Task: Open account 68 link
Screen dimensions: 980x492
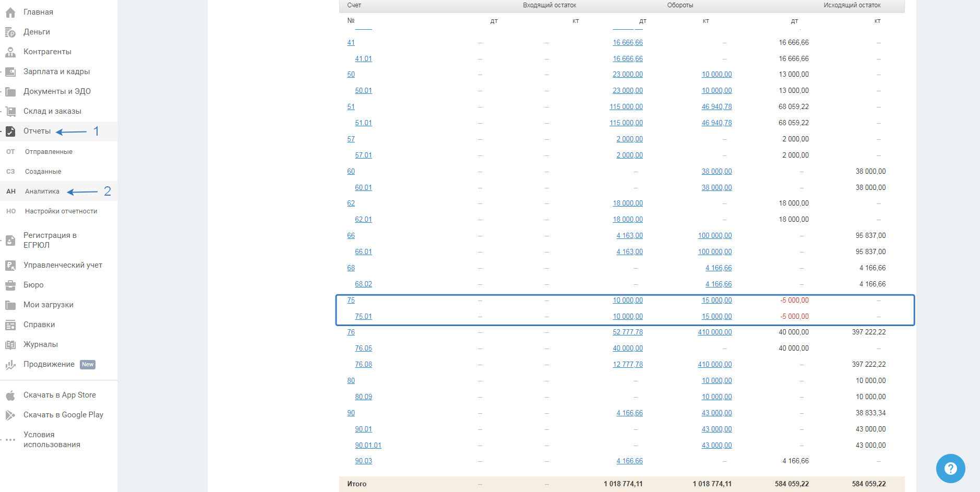Action: (351, 268)
